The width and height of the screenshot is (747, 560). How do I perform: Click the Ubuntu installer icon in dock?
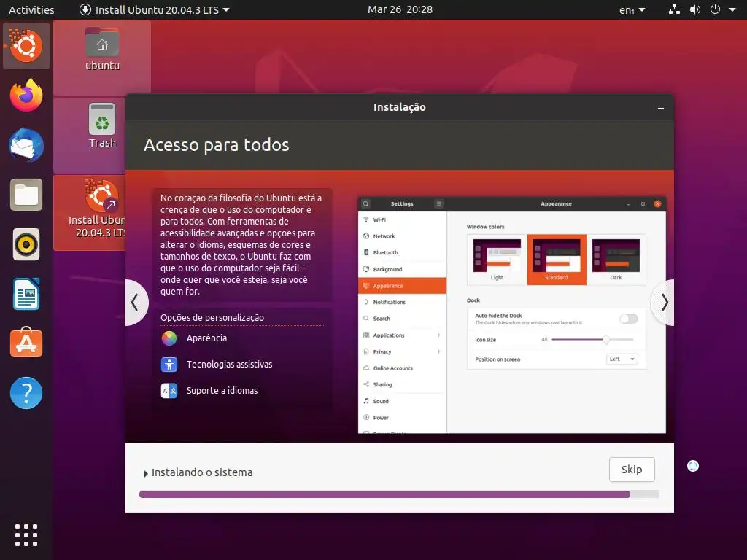pos(26,46)
